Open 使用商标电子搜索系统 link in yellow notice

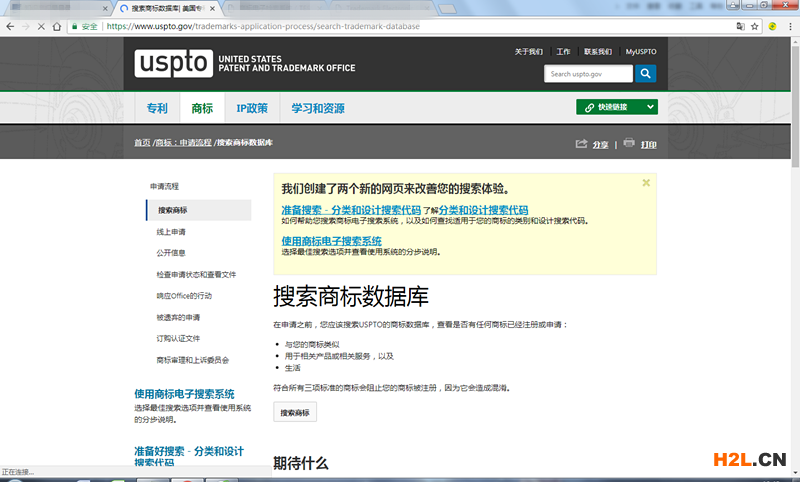point(332,241)
